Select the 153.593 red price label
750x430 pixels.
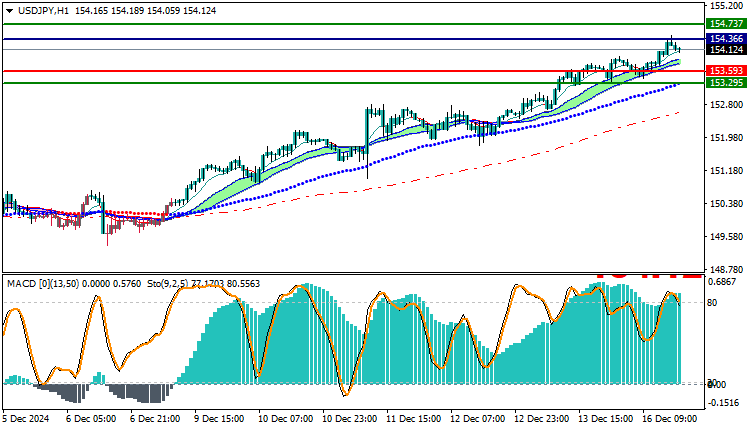point(727,71)
